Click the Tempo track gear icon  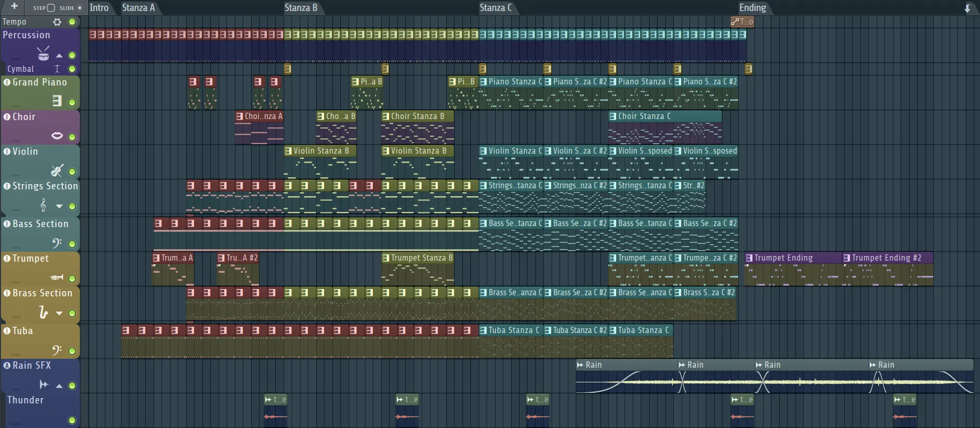[x=57, y=22]
